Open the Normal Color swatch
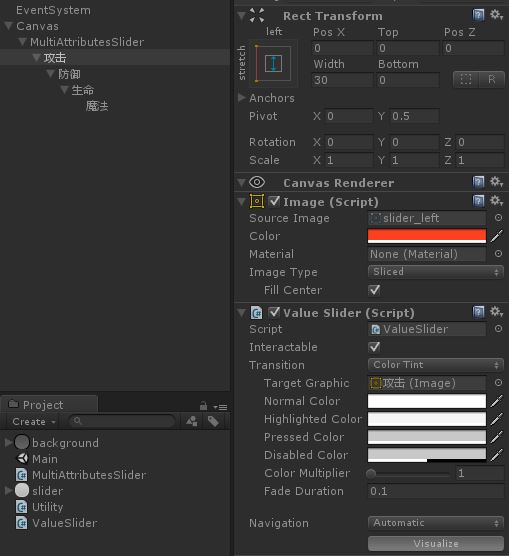509x556 pixels. click(x=427, y=401)
